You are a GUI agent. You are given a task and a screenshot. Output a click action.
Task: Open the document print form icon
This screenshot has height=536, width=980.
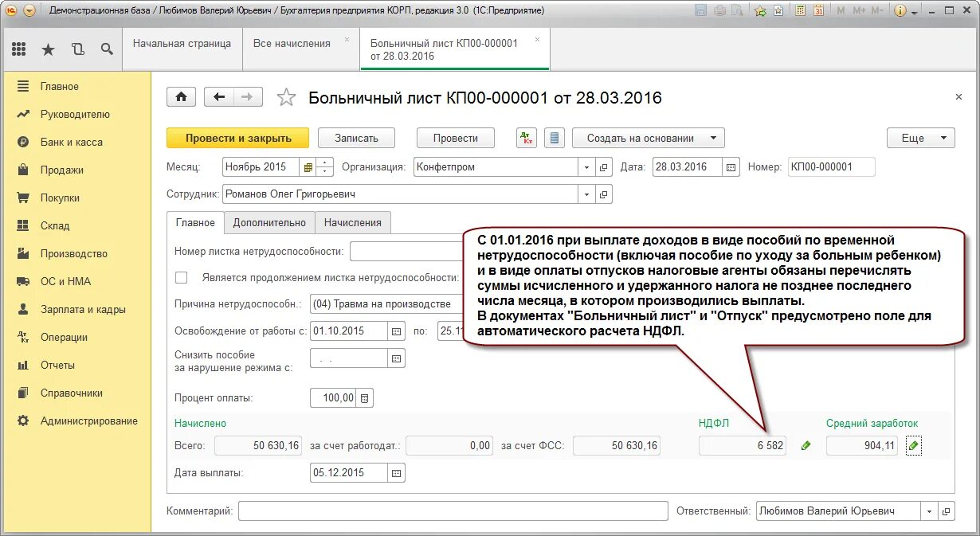click(x=555, y=138)
